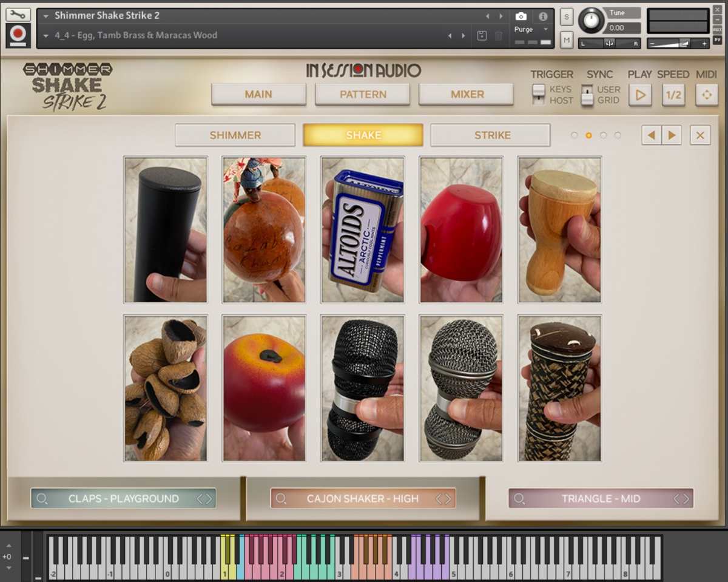This screenshot has height=582, width=728.
Task: Open the Purge dropdown menu
Action: [531, 29]
